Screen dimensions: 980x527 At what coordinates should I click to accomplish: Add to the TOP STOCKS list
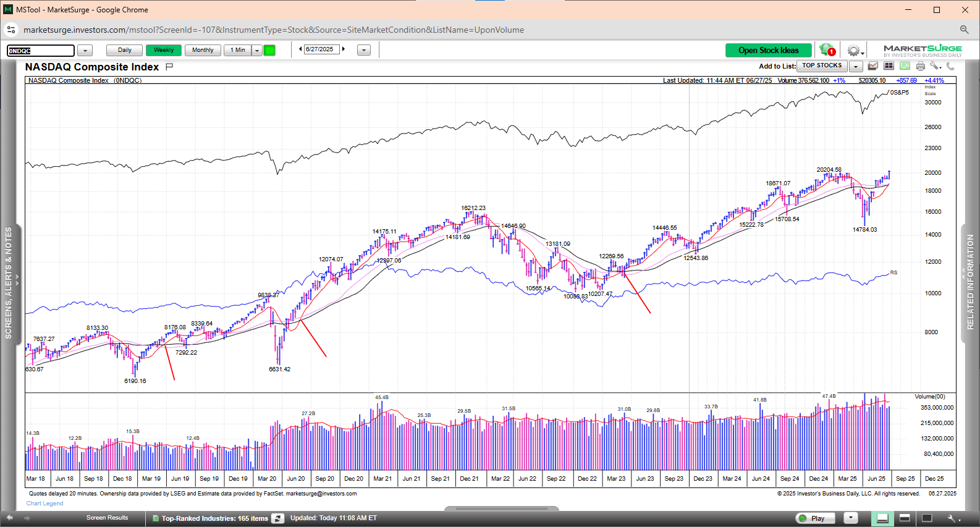pyautogui.click(x=822, y=65)
